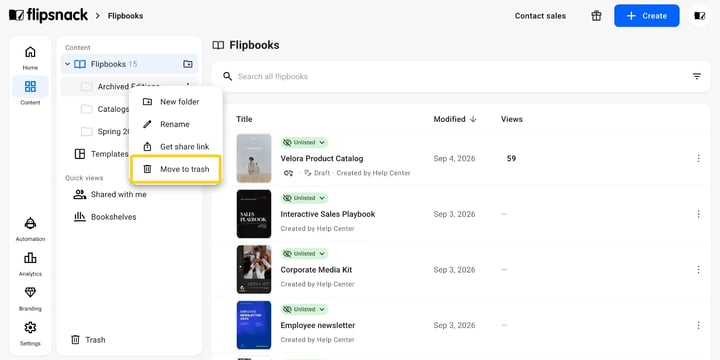Click the 59 views count
Screen dimensions: 720x360
511,159
